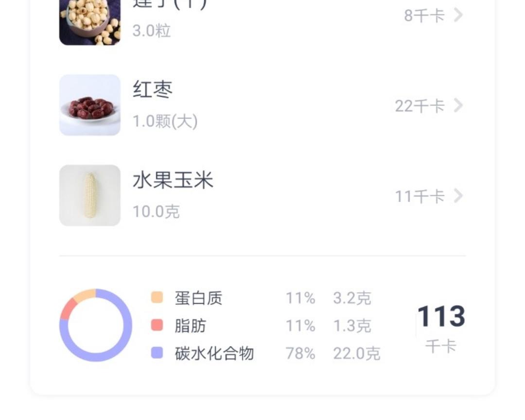This screenshot has width=525, height=420.
Task: Expand the 莲子(干) entry via its chevron
Action: click(457, 16)
